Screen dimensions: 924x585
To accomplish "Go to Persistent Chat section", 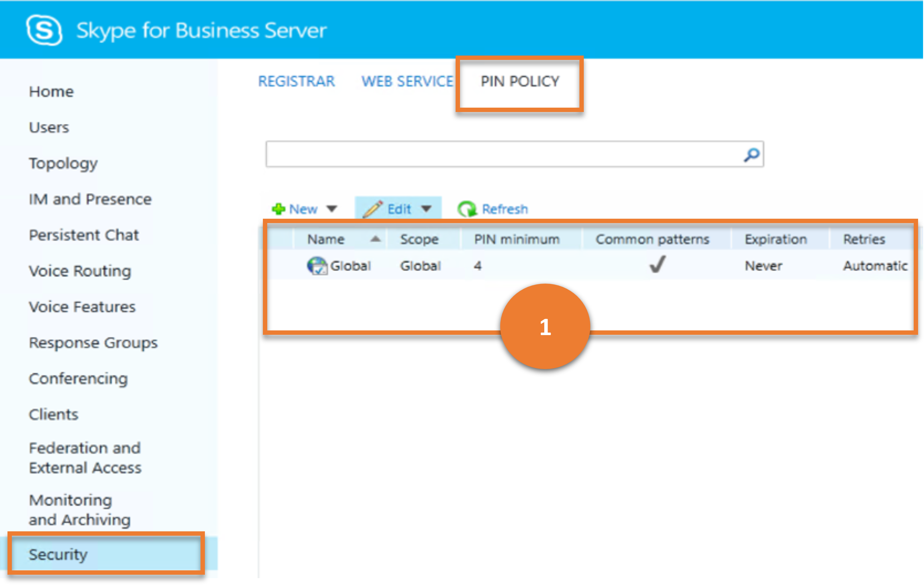I will pos(84,235).
